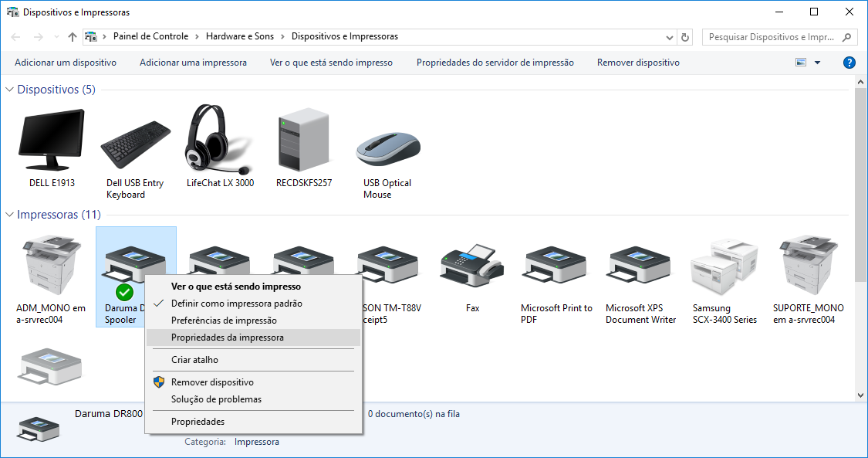Choose Criar atalho menu entry
Image resolution: width=868 pixels, height=458 pixels.
[x=254, y=359]
